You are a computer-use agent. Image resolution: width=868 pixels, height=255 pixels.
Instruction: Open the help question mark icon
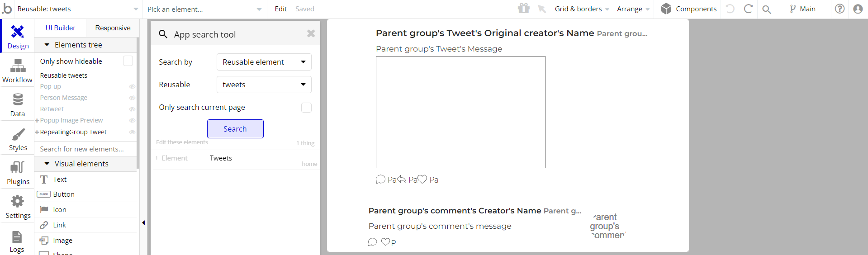840,9
